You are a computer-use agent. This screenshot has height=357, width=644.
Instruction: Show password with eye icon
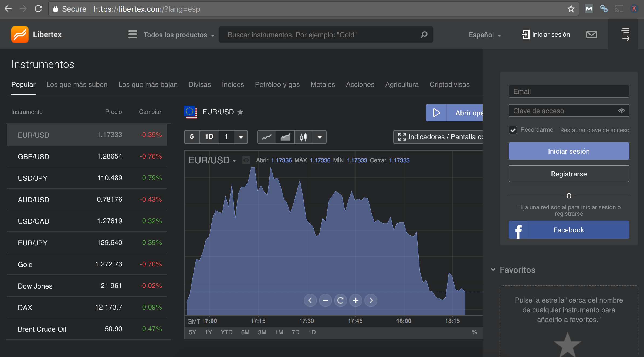[621, 111]
